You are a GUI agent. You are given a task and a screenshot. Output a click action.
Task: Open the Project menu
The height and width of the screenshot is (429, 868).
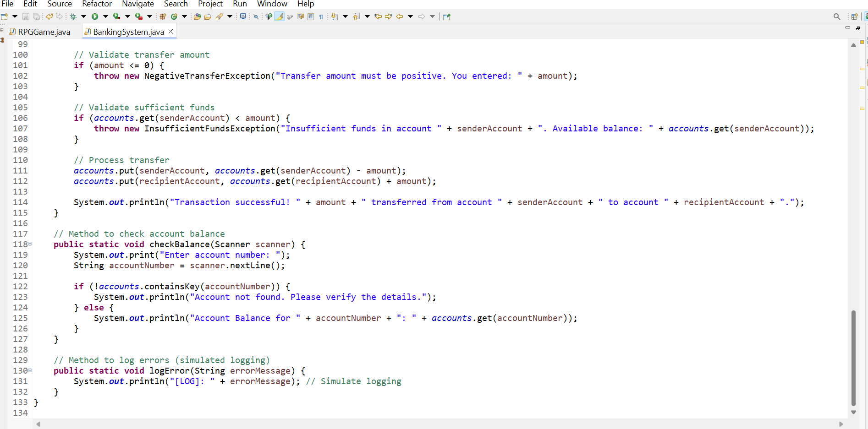[210, 4]
